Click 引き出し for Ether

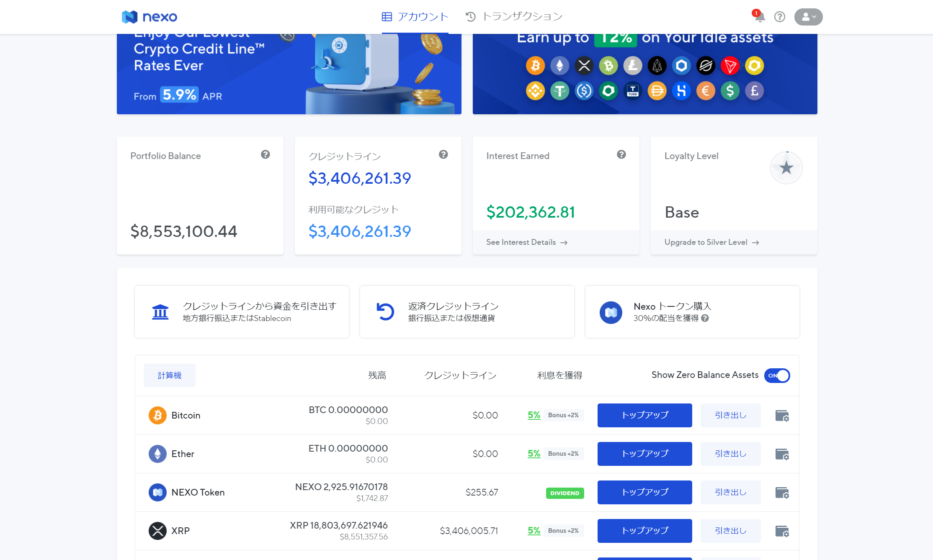(x=730, y=454)
